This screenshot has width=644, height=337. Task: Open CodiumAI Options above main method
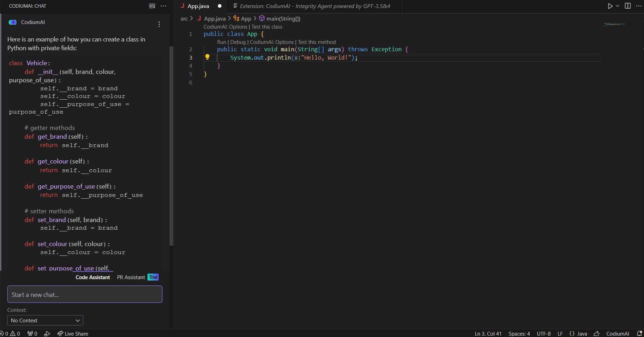272,42
